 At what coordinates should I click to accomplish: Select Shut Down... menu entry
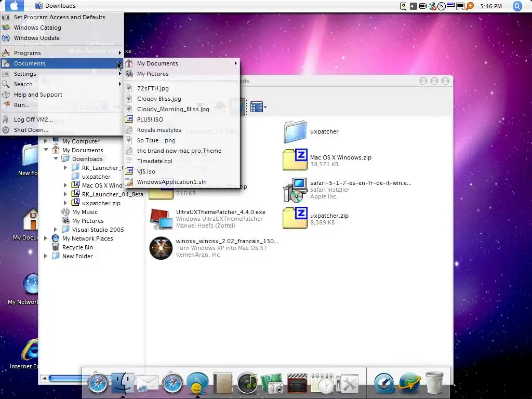click(62, 130)
